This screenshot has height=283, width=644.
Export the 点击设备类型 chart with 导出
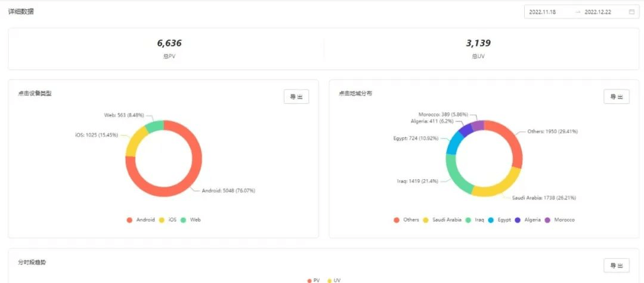[x=296, y=97]
